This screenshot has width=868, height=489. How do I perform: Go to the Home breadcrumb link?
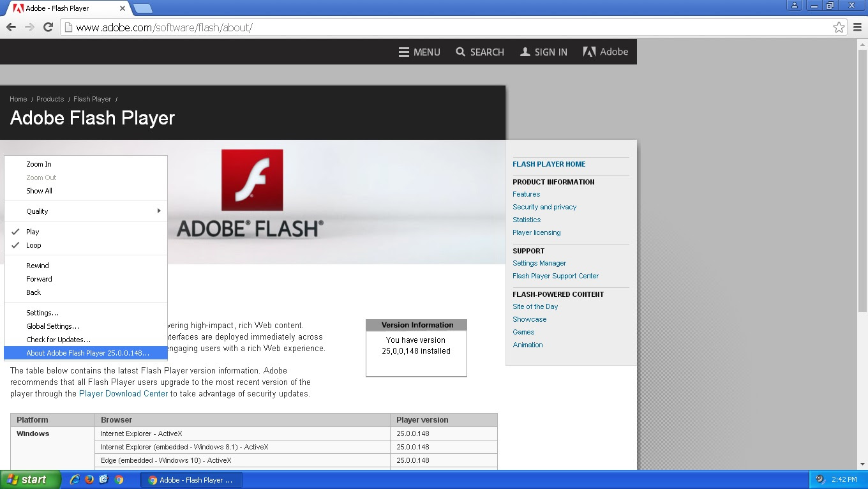19,99
